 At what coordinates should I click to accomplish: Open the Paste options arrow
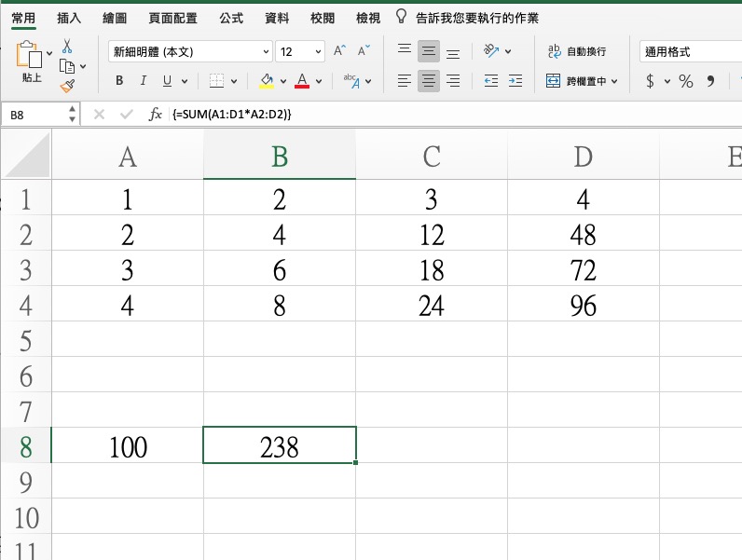(x=49, y=53)
